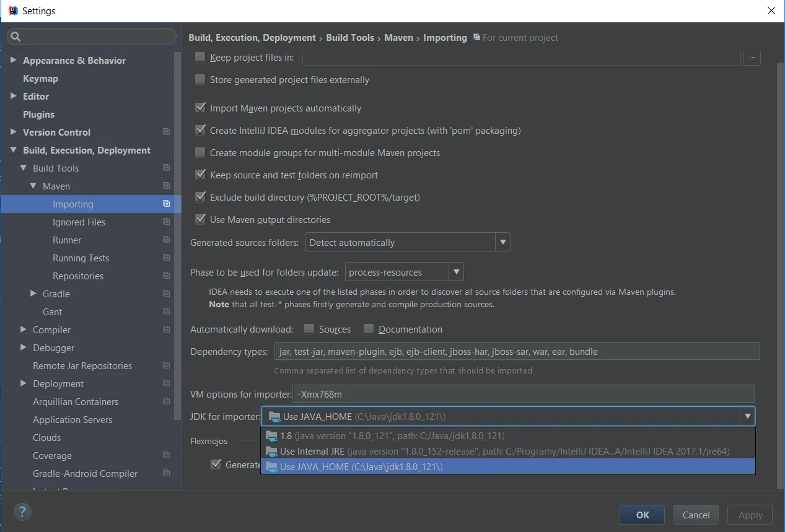Uncheck Keep source and test folders on reimport
Image resolution: width=785 pixels, height=532 pixels.
coord(200,175)
